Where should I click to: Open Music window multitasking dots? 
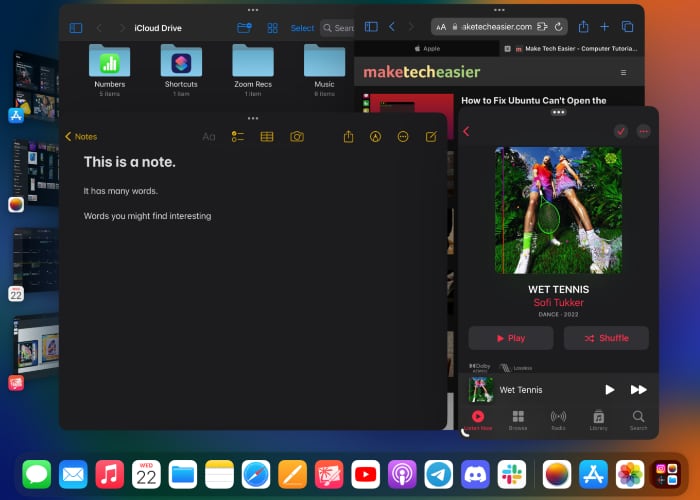(x=558, y=112)
